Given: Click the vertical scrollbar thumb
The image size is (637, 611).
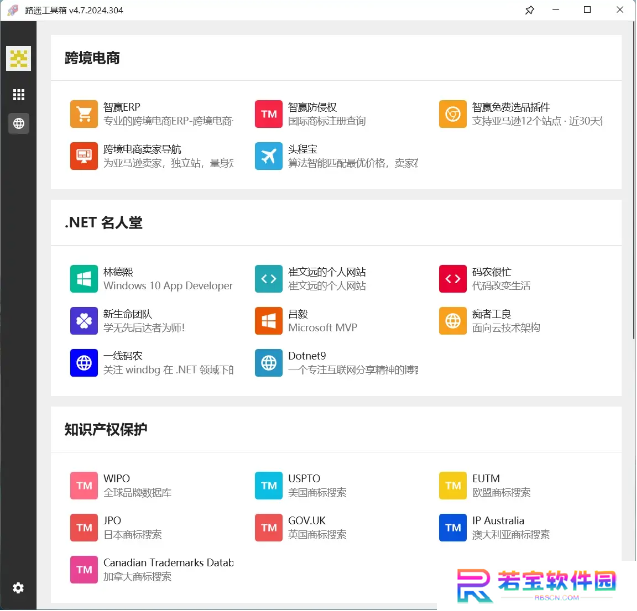Looking at the screenshot, I should tap(633, 181).
